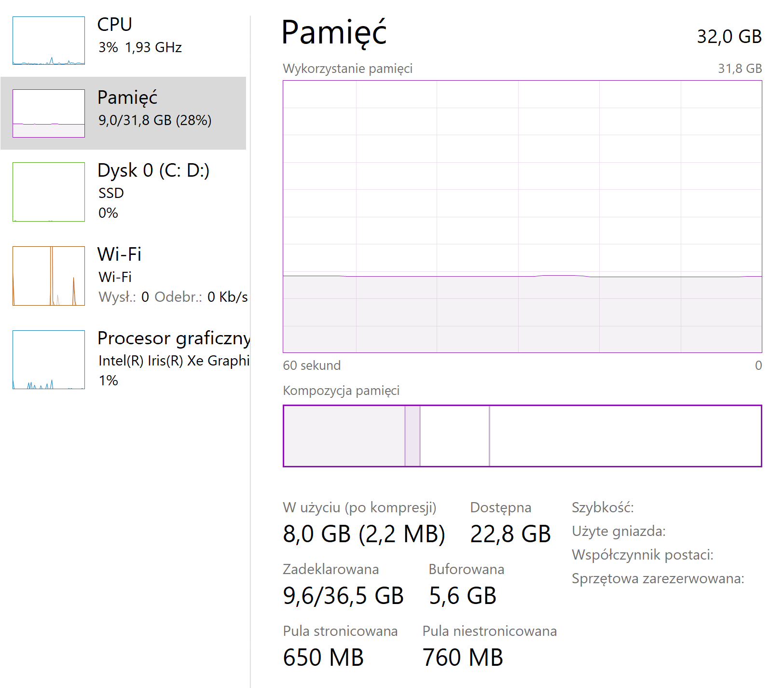The height and width of the screenshot is (688, 784).
Task: Open the Dysk 0 (C: D:) entry label
Action: 153,170
